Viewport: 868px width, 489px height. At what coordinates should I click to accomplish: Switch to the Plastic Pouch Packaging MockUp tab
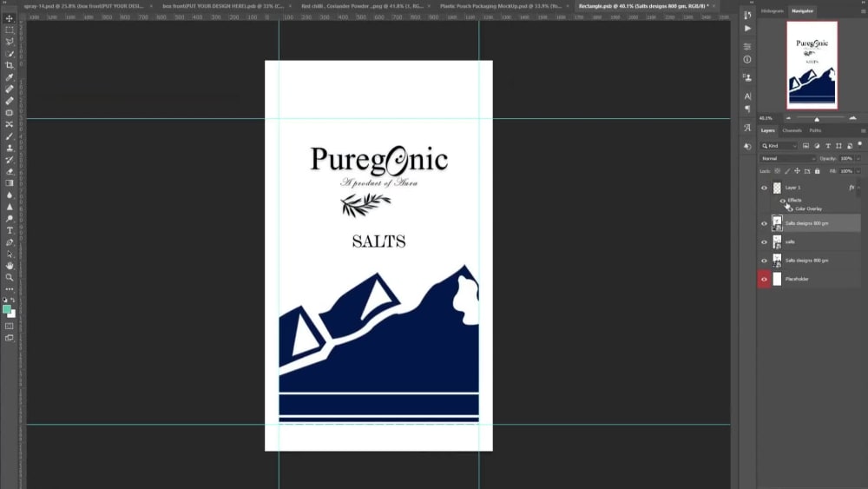501,6
